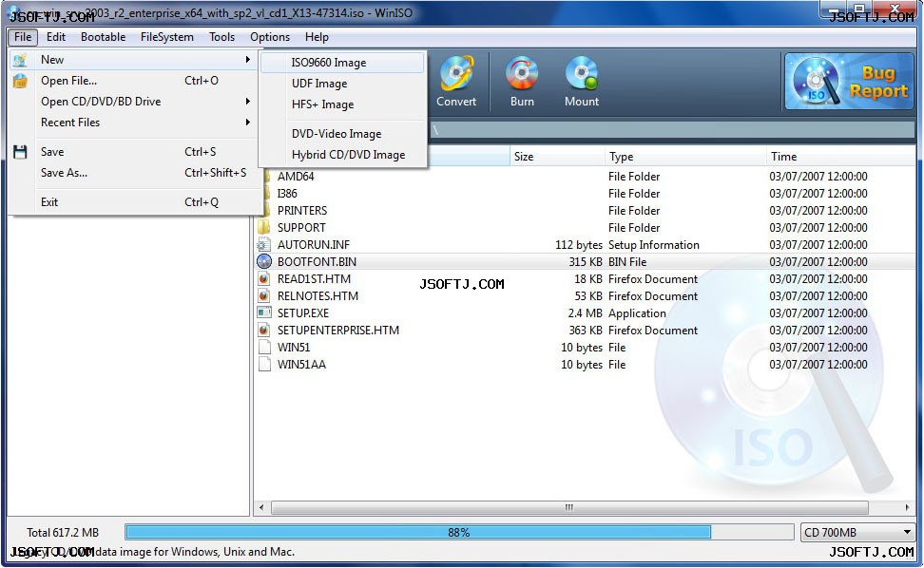Choose Hybrid CD/DVD Image from the submenu
924x568 pixels.
click(342, 155)
